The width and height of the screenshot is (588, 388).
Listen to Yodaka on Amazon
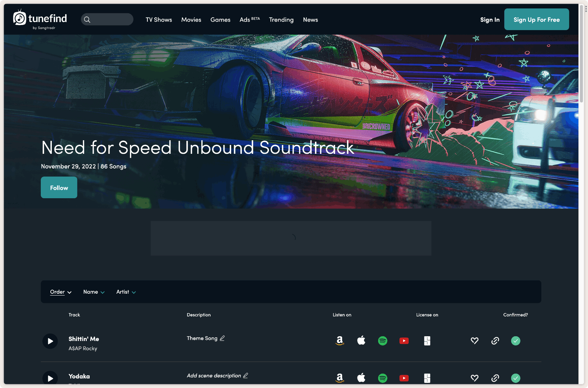coord(340,378)
